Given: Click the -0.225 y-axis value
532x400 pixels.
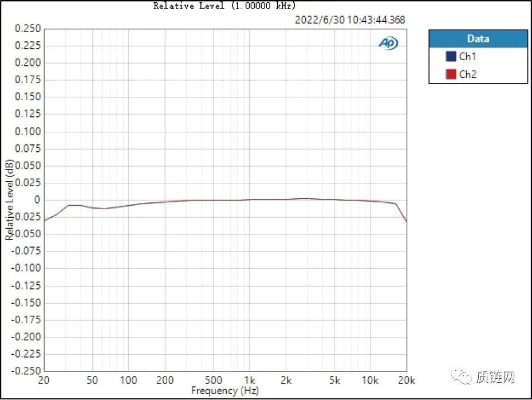Looking at the screenshot, I should point(26,354).
